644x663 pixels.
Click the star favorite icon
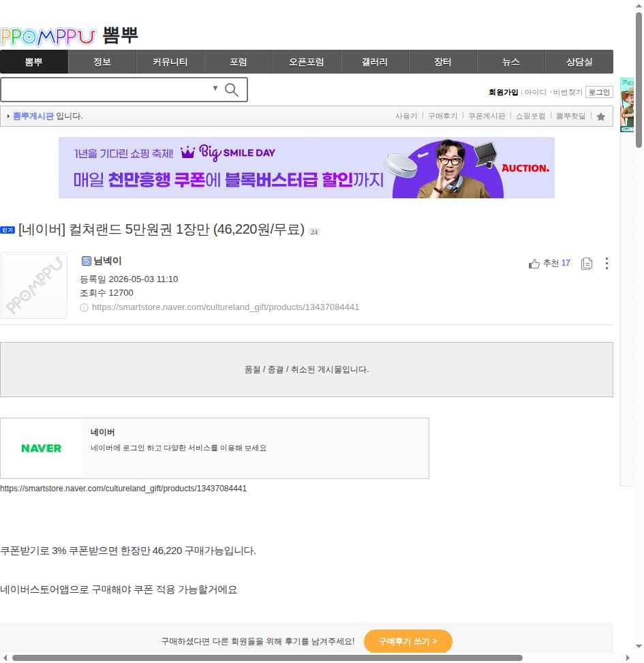(x=600, y=117)
